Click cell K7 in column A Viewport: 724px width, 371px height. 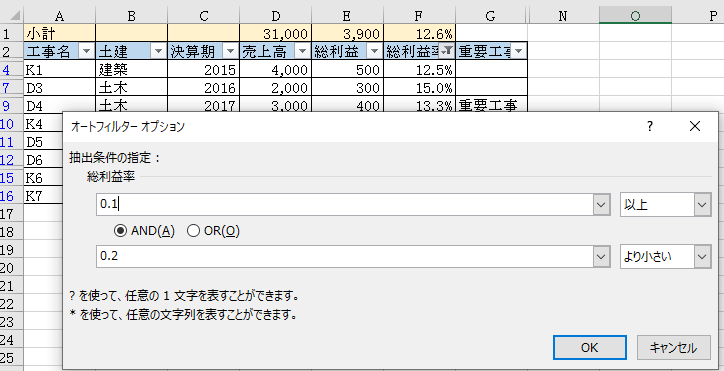pyautogui.click(x=43, y=196)
